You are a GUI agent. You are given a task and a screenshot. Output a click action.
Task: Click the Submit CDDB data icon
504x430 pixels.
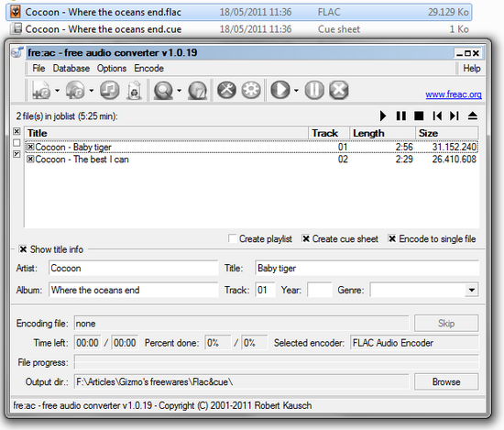197,90
